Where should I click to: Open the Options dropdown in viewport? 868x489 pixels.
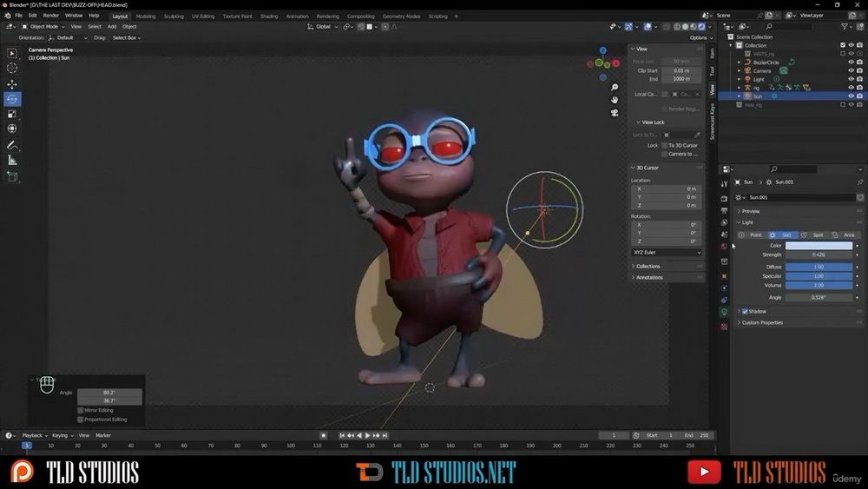coord(700,37)
